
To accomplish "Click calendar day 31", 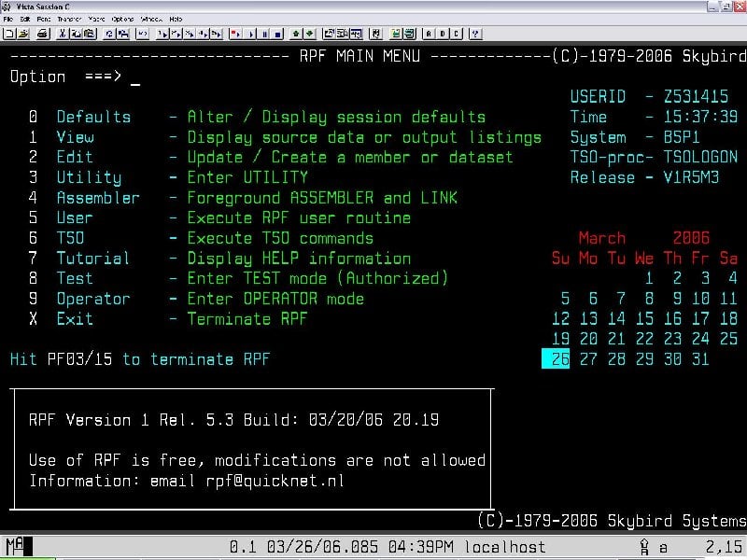I will pos(700,358).
